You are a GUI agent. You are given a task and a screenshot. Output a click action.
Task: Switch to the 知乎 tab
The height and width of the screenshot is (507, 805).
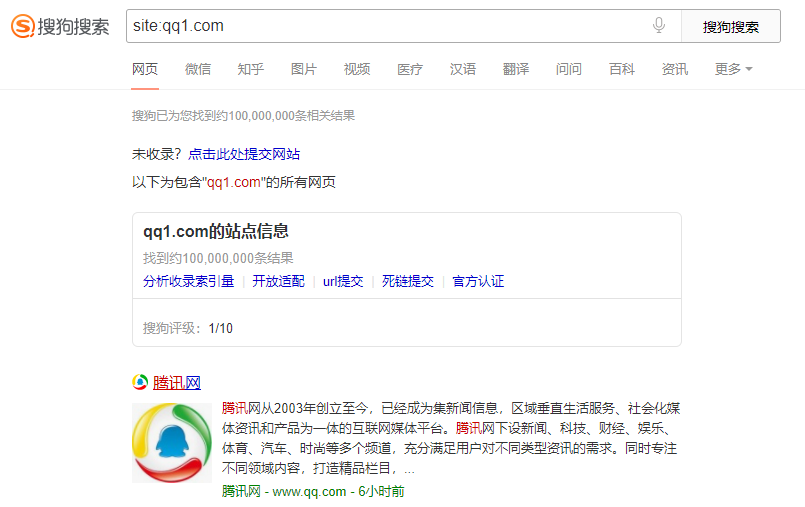click(x=251, y=69)
